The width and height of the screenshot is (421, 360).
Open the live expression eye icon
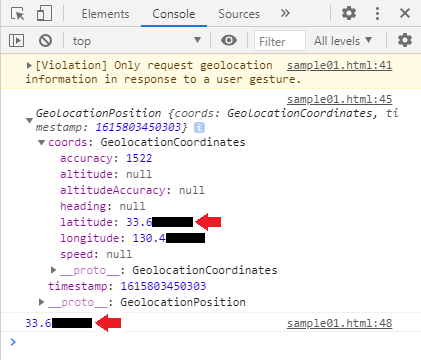pos(229,41)
